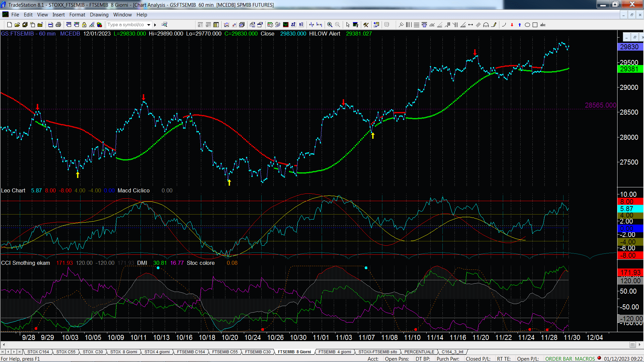The height and width of the screenshot is (362, 644).
Task: Switch to the FTSEMIB C164 tab
Action: [191, 352]
